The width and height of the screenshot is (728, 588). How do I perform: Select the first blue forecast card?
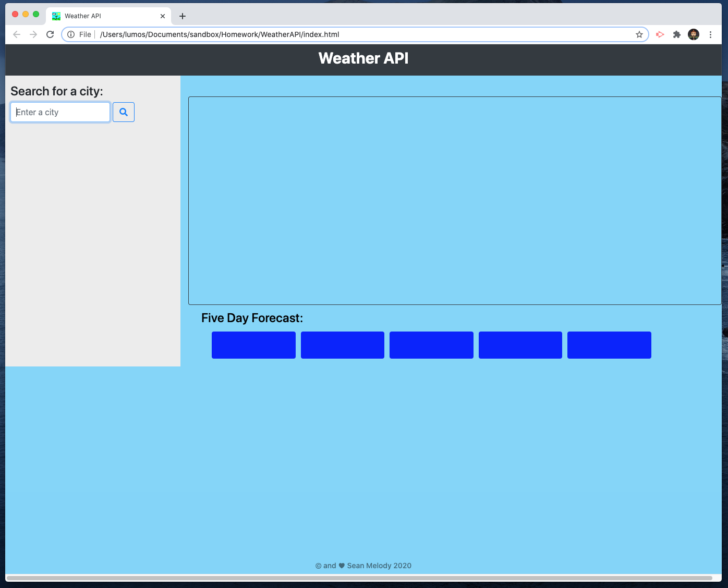253,345
